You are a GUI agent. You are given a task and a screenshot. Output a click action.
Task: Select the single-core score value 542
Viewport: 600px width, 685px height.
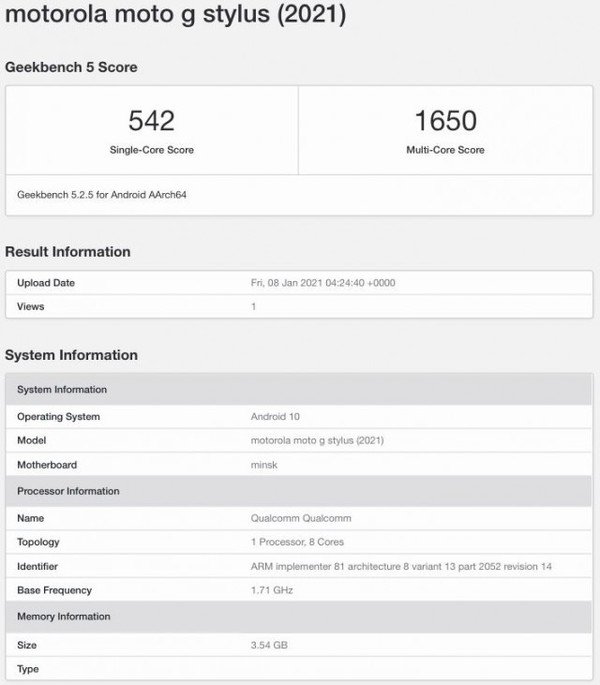(x=152, y=121)
